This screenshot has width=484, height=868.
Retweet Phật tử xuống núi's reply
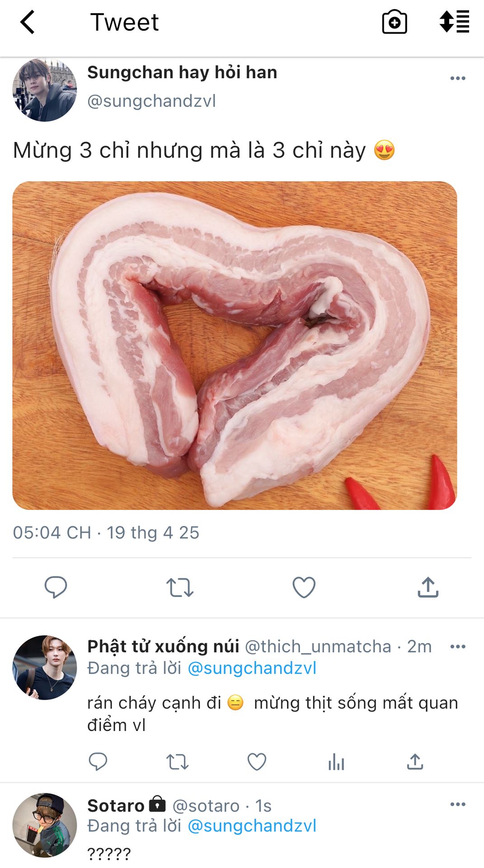pos(177,762)
